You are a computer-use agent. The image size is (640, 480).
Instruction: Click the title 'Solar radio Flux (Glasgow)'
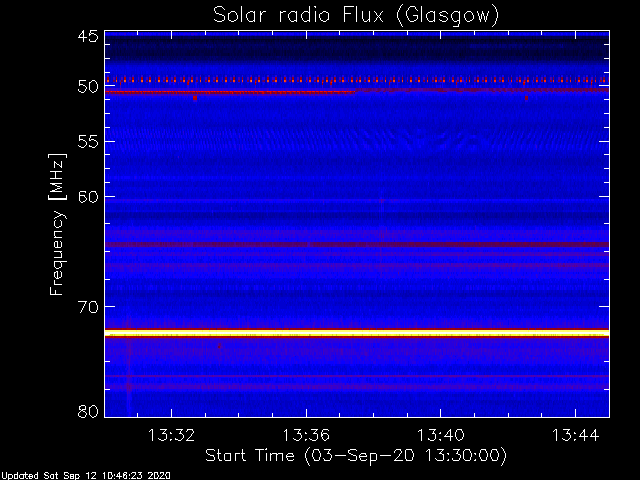(x=356, y=16)
